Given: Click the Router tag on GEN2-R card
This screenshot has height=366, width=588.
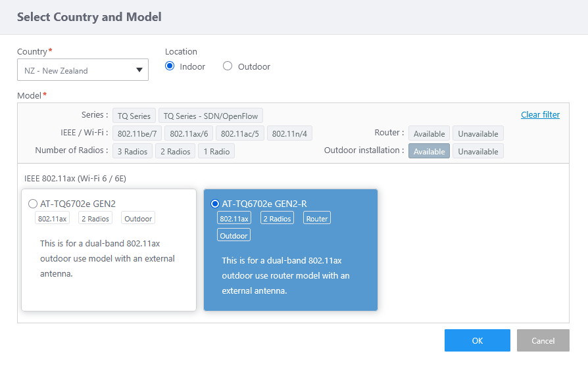Looking at the screenshot, I should pyautogui.click(x=317, y=218).
